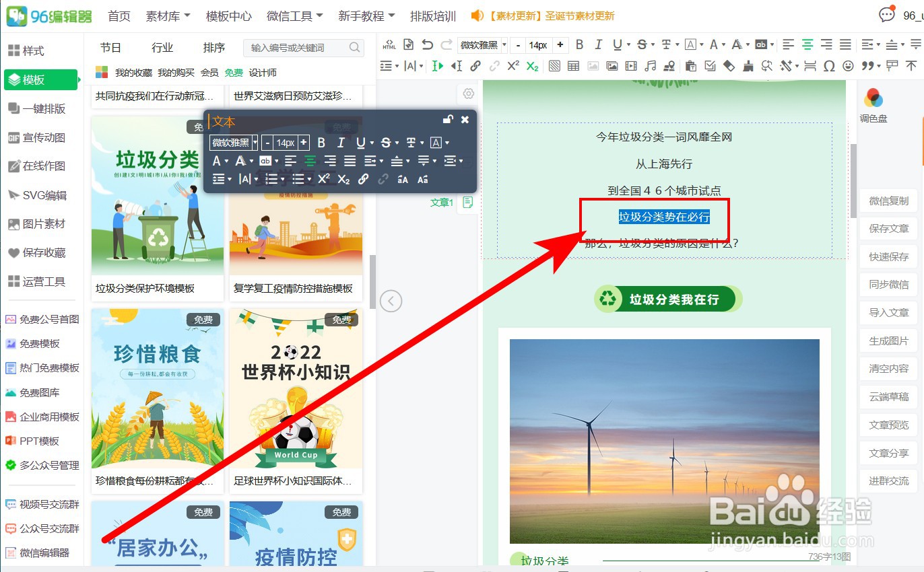The width and height of the screenshot is (924, 572).
Task: Open font color dropdown in floating toolbar
Action: (x=227, y=161)
